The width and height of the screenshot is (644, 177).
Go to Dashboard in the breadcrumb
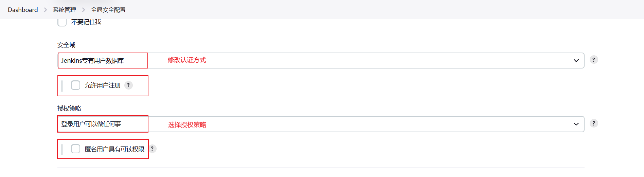[23, 10]
